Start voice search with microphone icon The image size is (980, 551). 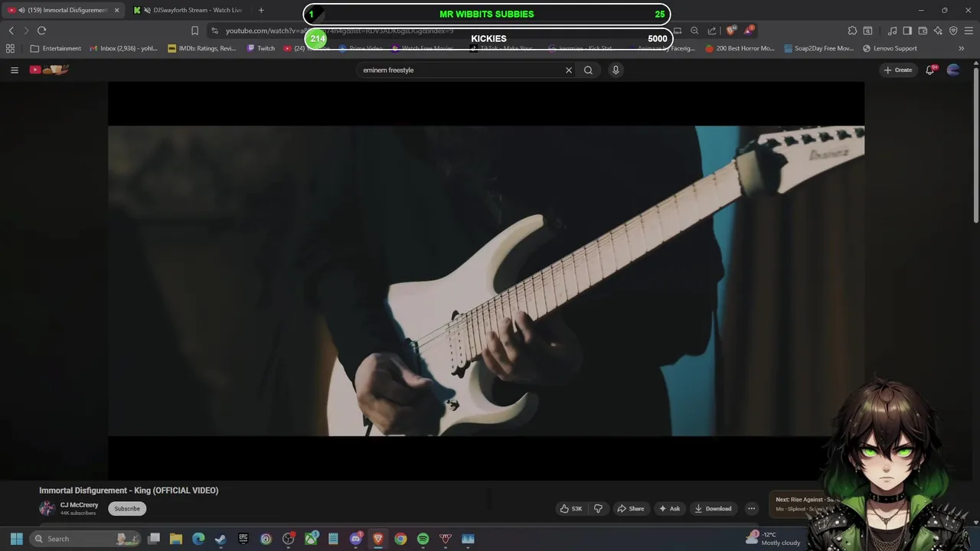tap(616, 70)
